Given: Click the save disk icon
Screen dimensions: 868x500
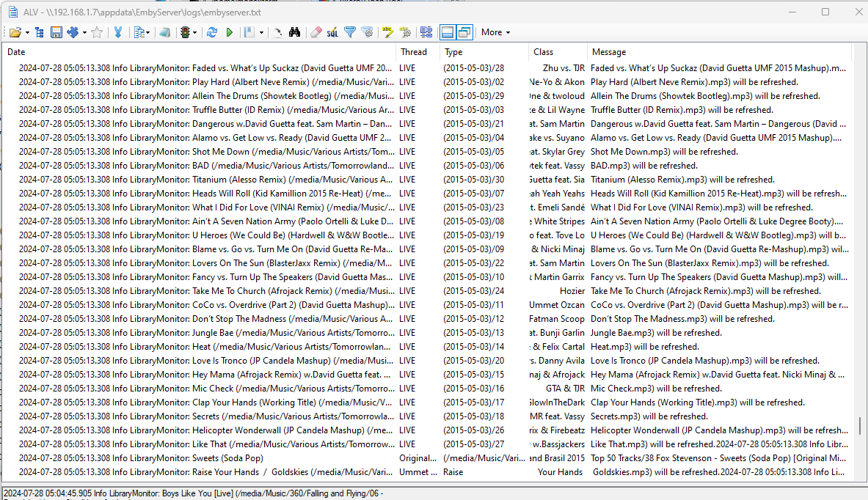Looking at the screenshot, I should tap(56, 32).
